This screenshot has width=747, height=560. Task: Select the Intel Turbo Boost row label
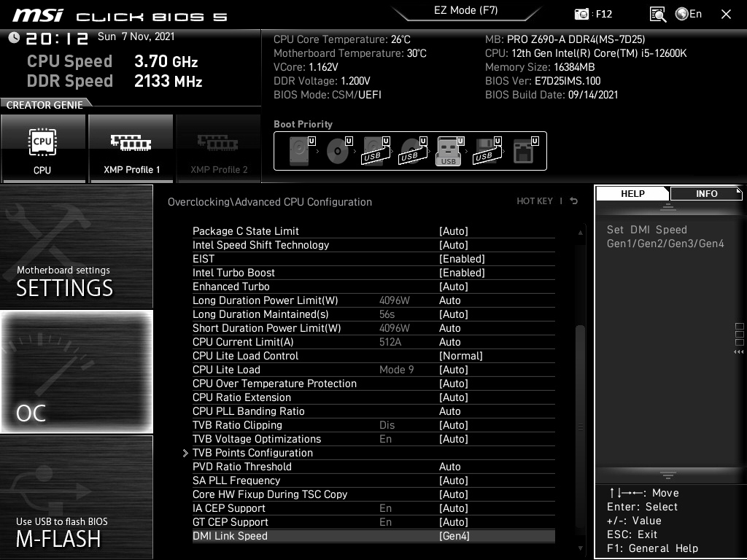pos(233,273)
